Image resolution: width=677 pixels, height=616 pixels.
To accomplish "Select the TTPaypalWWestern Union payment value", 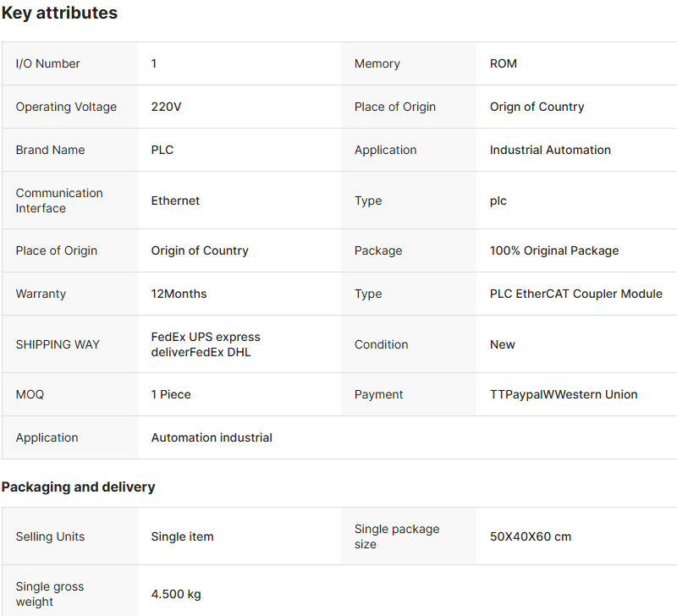I will (x=564, y=394).
